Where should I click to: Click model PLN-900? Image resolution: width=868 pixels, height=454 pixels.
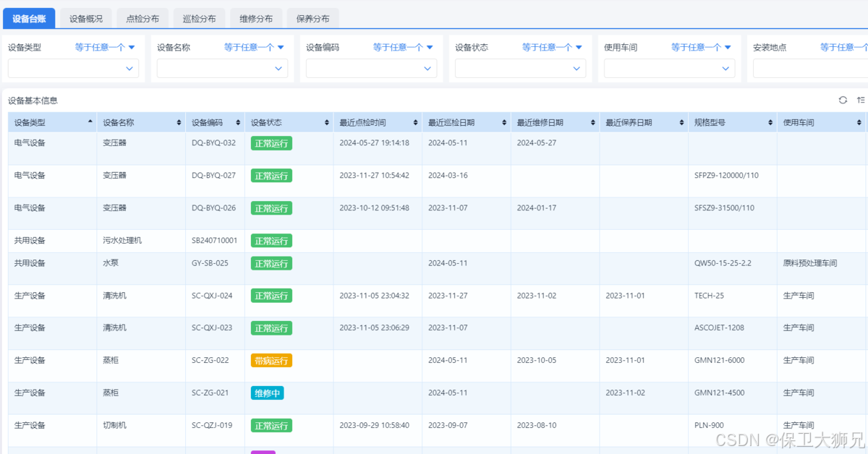709,425
